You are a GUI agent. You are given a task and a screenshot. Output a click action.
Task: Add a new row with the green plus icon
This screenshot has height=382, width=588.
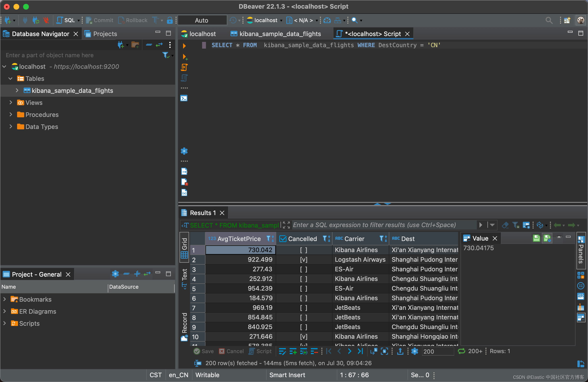tap(293, 351)
